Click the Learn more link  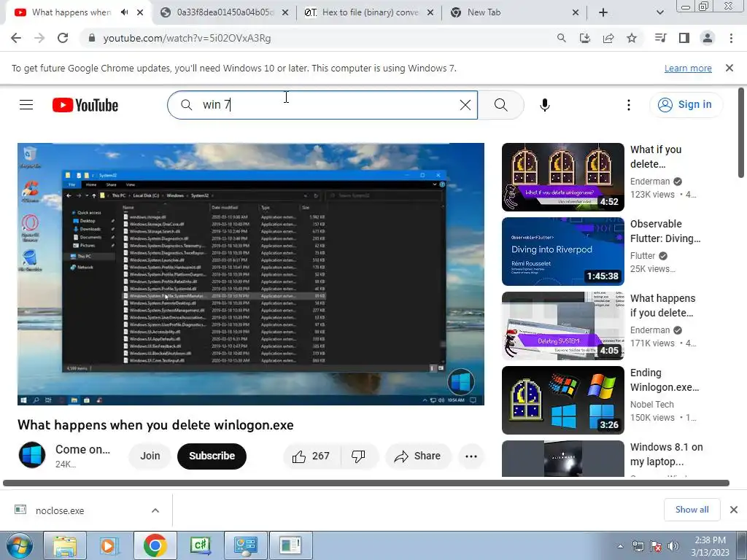[x=688, y=68]
